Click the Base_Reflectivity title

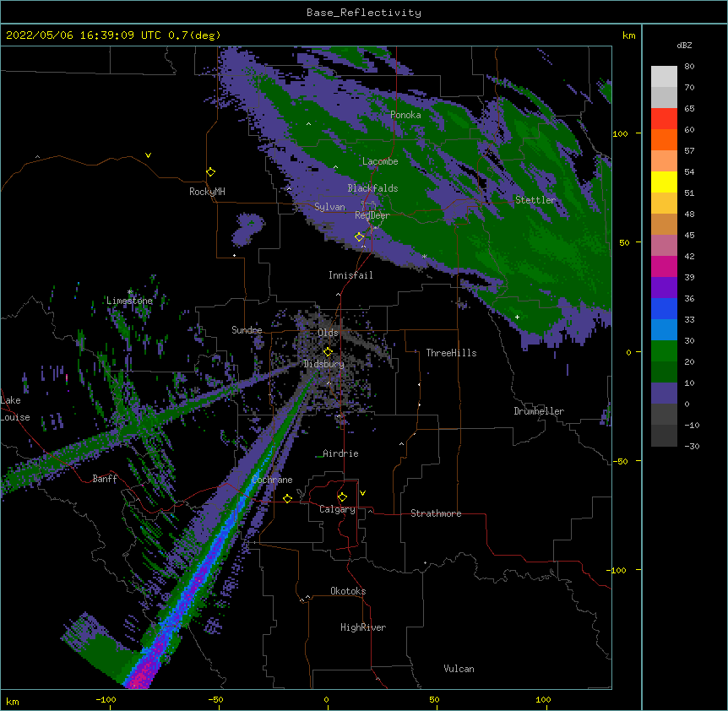(x=364, y=13)
